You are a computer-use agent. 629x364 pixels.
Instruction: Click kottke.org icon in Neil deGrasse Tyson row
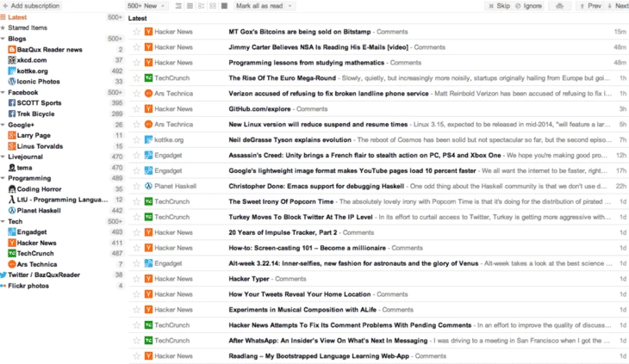pos(148,139)
